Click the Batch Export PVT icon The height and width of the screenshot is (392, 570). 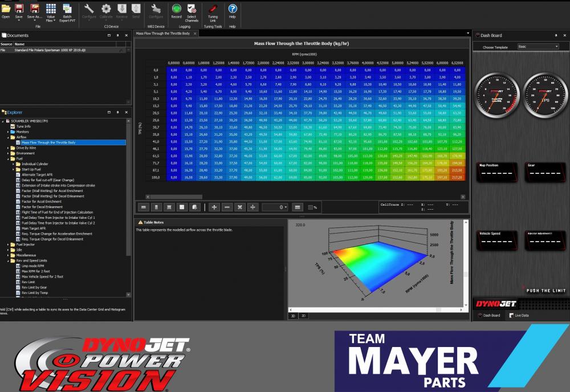(67, 13)
